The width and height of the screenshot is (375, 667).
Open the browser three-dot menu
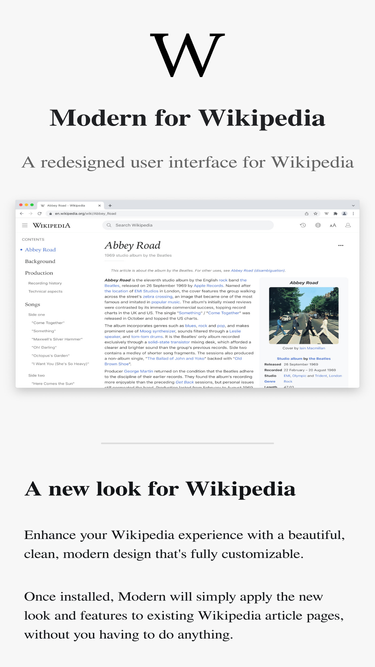tap(353, 214)
